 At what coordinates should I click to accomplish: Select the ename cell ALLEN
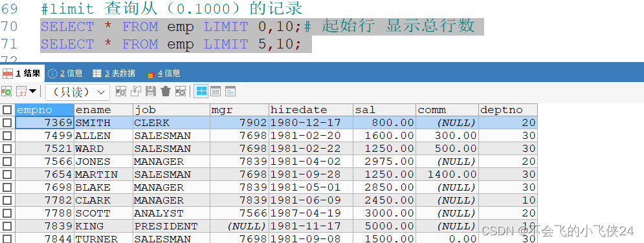[x=104, y=136]
